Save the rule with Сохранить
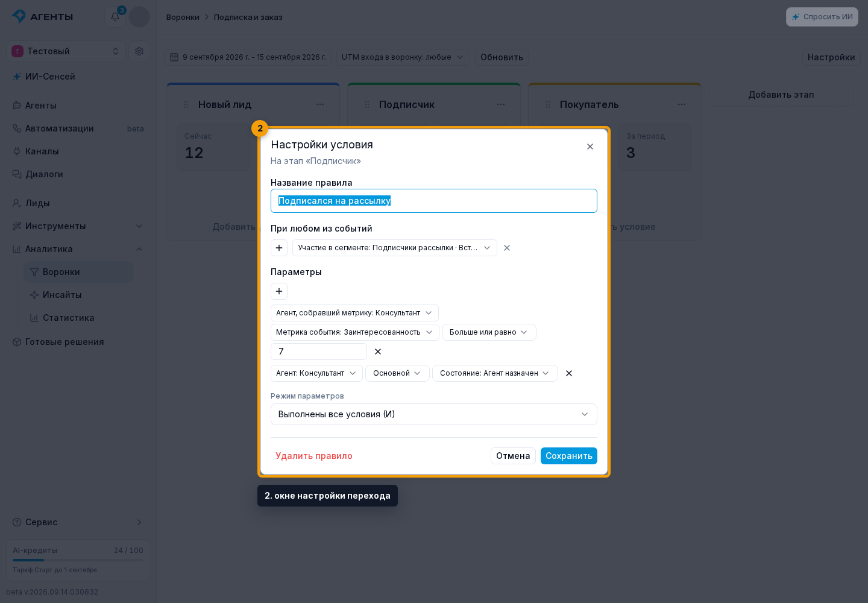The width and height of the screenshot is (868, 603). coord(569,456)
